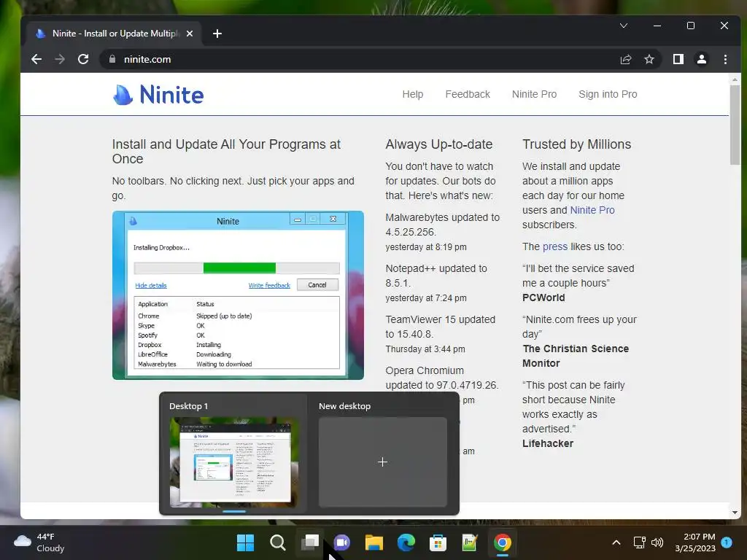747x560 pixels.
Task: Click the page vertical scrollbar thumb
Action: point(735,125)
